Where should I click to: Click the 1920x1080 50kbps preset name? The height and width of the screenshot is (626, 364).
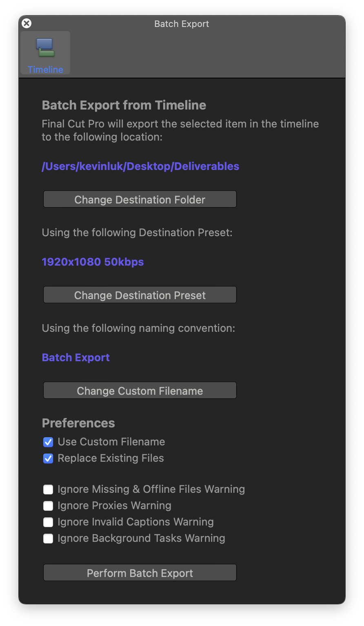pyautogui.click(x=93, y=262)
